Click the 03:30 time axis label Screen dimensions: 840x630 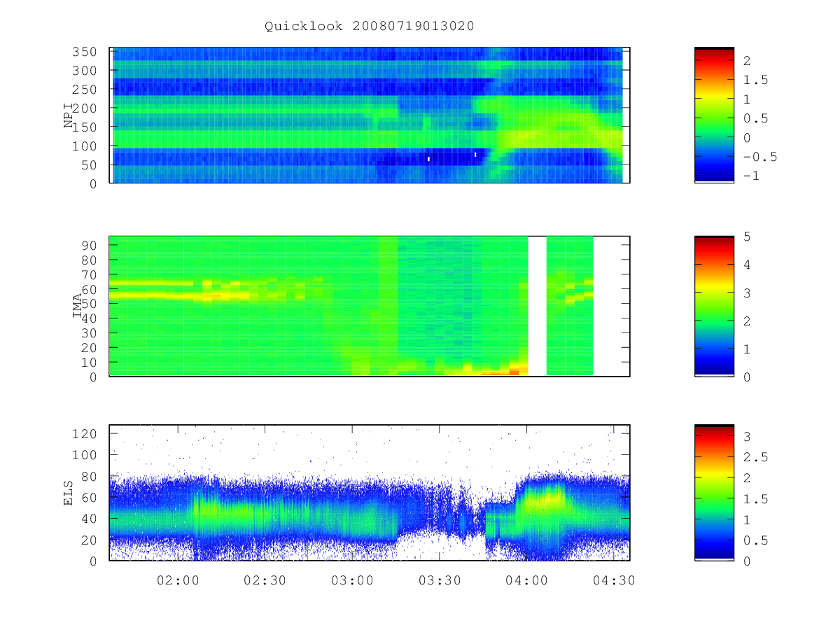tap(440, 580)
